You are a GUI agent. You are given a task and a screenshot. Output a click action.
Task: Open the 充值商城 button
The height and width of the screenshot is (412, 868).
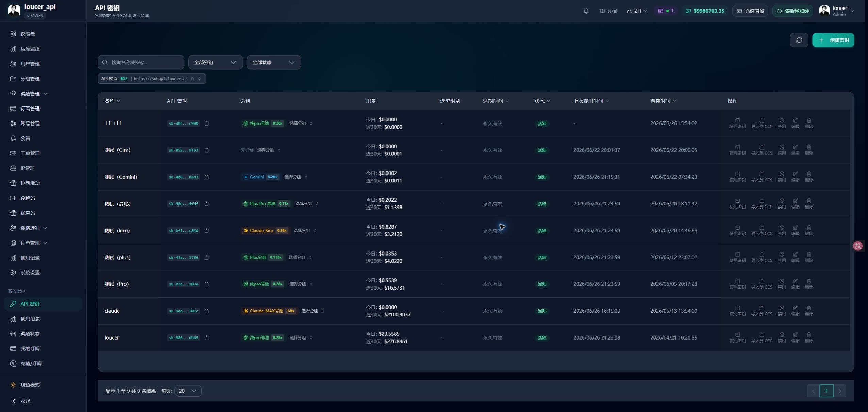click(750, 11)
